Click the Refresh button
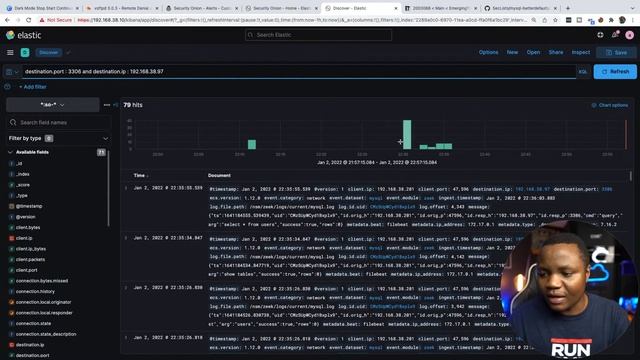This screenshot has height=360, width=640. 615,72
